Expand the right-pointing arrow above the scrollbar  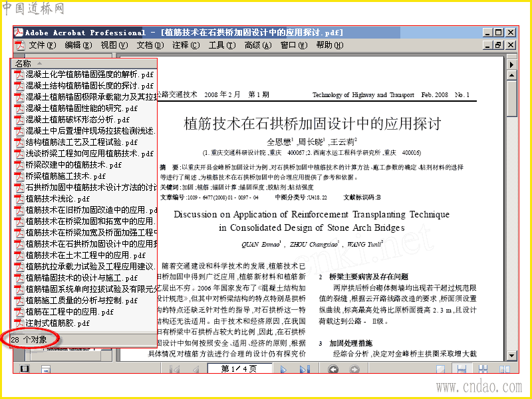point(511,65)
